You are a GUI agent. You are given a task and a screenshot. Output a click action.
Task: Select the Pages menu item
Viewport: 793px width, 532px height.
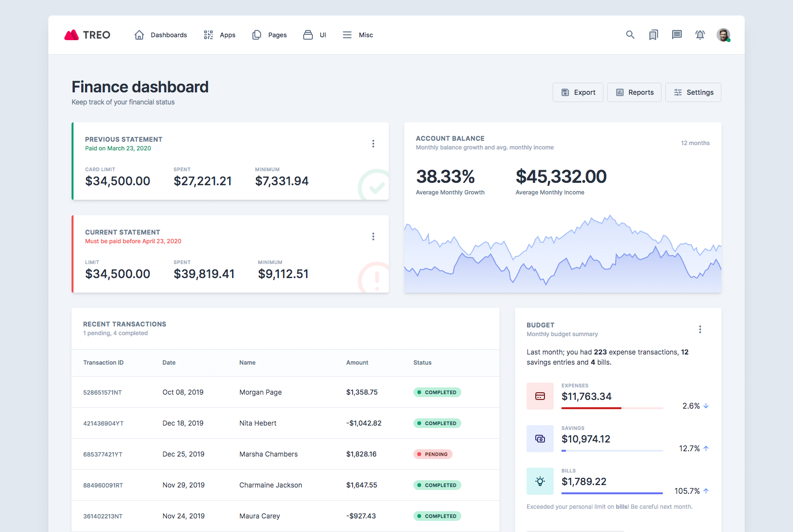coord(269,35)
